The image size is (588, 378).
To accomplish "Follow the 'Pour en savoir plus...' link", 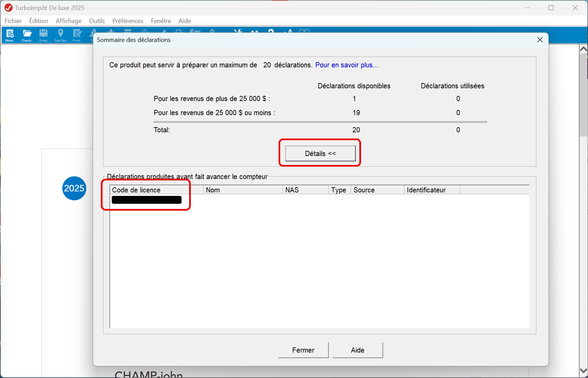I will pos(347,65).
